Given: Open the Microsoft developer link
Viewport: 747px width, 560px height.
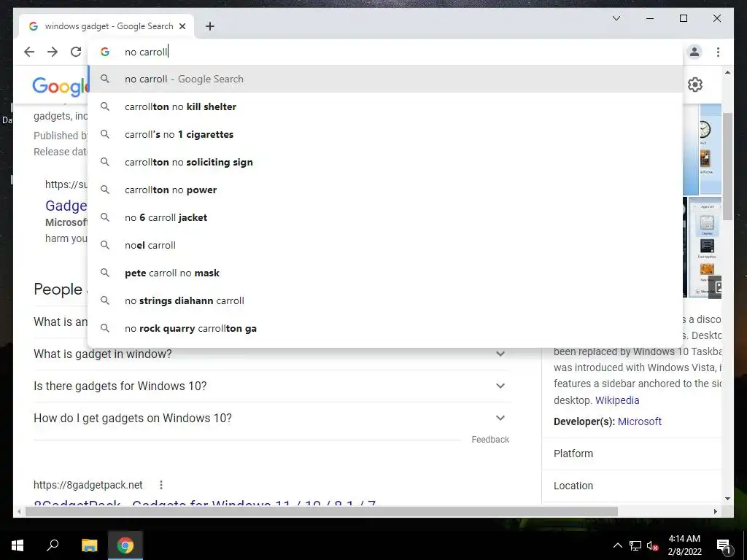Looking at the screenshot, I should 639,421.
